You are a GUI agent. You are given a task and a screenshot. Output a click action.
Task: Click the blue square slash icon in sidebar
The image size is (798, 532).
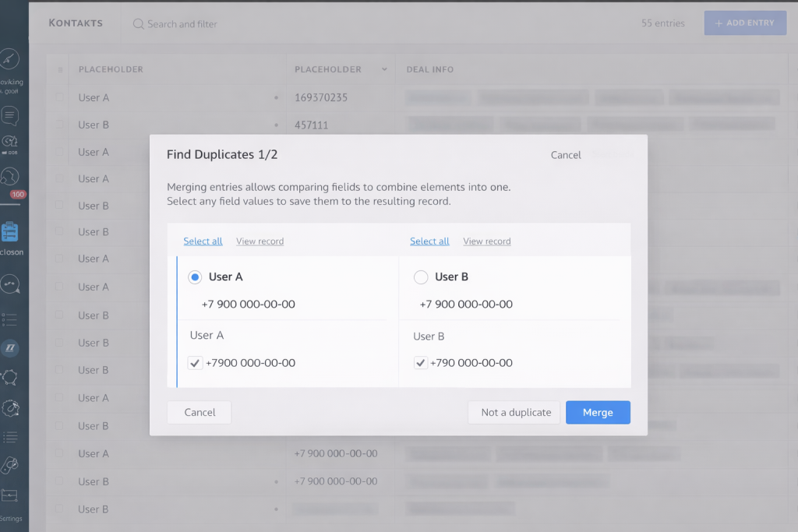coord(11,347)
